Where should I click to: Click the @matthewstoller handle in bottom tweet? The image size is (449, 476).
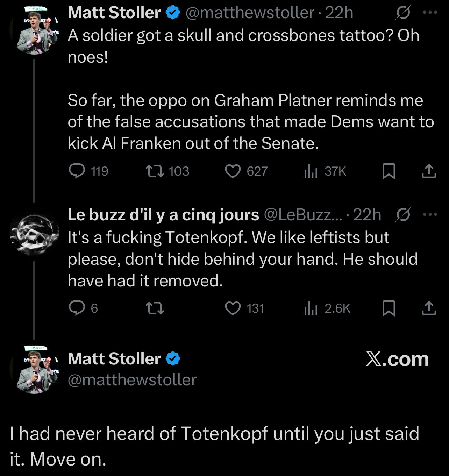[x=132, y=380]
